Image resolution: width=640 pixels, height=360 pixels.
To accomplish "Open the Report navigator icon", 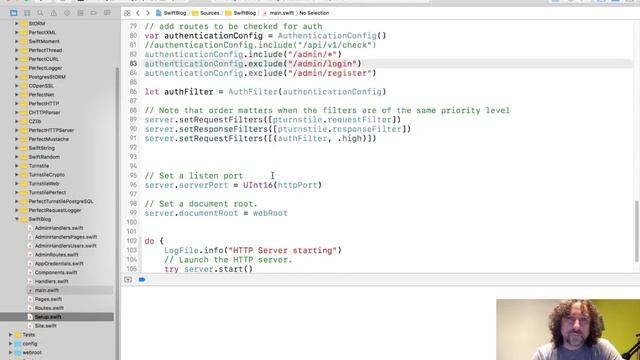I will pos(107,13).
